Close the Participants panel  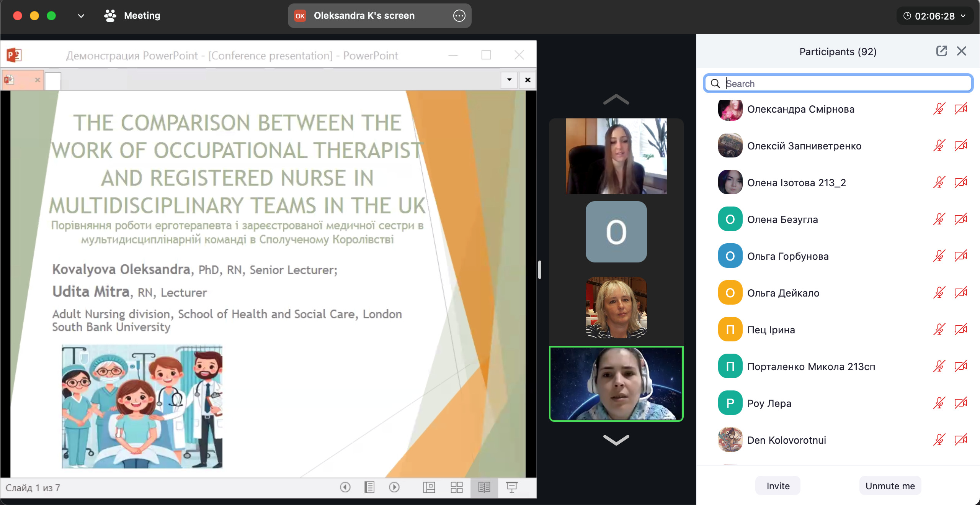click(962, 51)
